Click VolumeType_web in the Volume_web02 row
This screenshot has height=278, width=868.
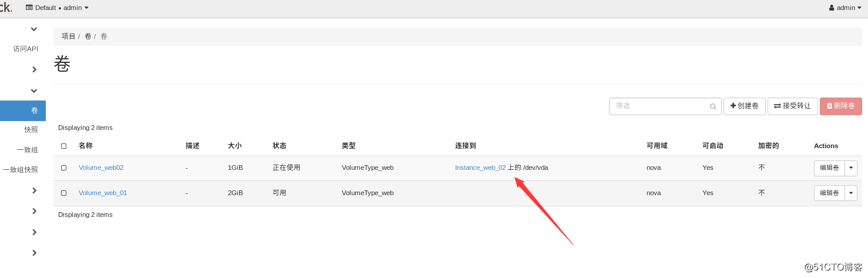click(368, 168)
